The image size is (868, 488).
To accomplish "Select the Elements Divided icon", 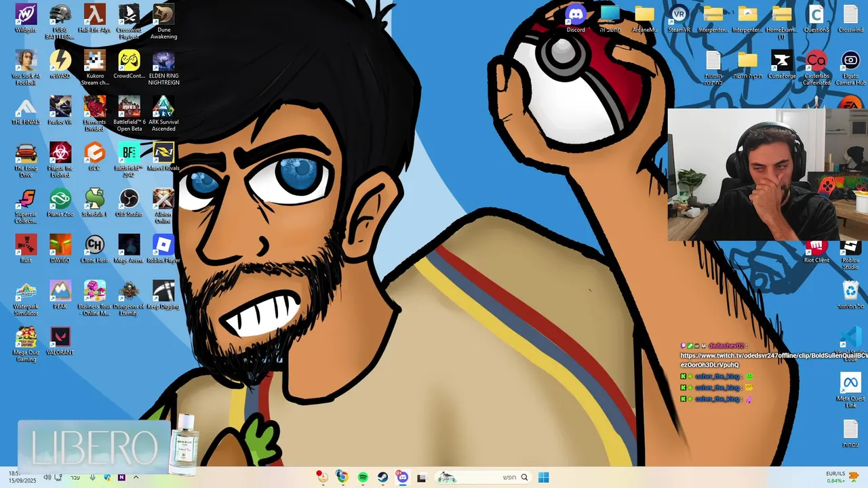I will [94, 114].
